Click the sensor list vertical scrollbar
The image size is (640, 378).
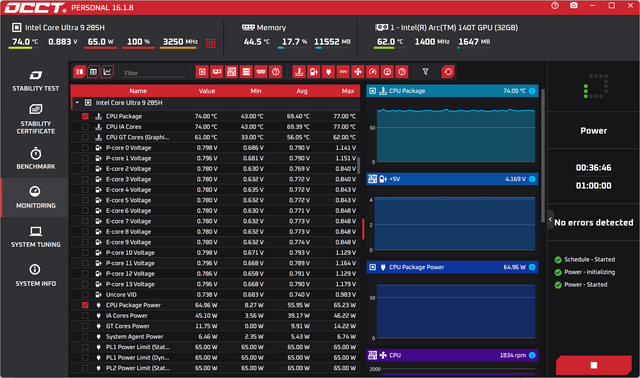(359, 165)
